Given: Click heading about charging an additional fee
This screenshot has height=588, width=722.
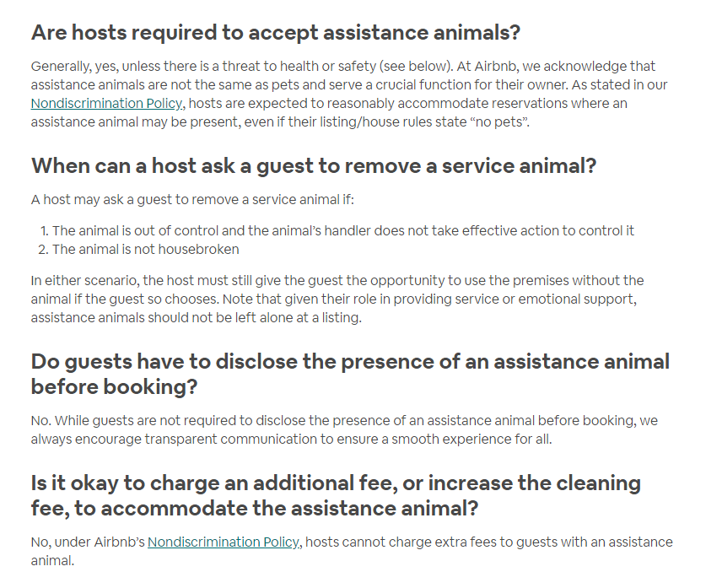Looking at the screenshot, I should click(336, 495).
